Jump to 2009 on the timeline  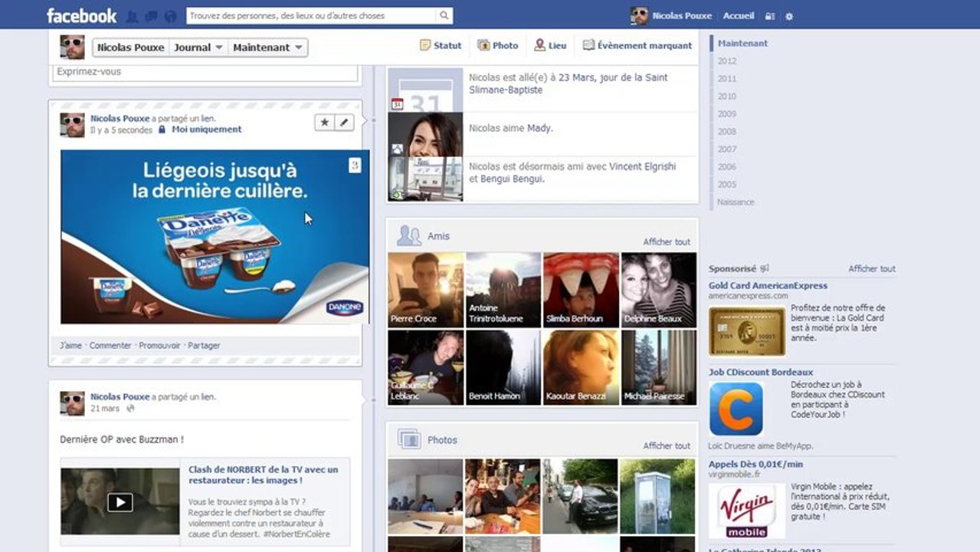[x=727, y=114]
